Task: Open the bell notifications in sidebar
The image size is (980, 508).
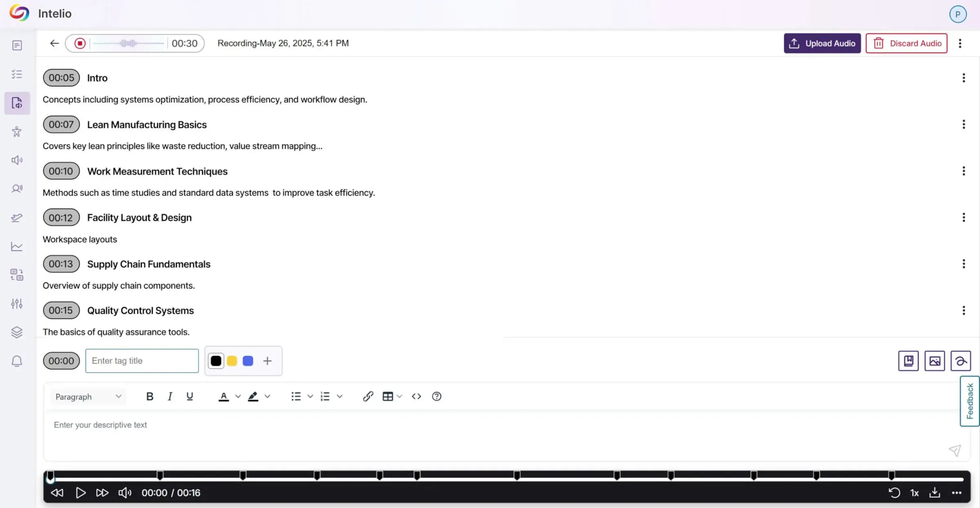Action: (x=17, y=361)
